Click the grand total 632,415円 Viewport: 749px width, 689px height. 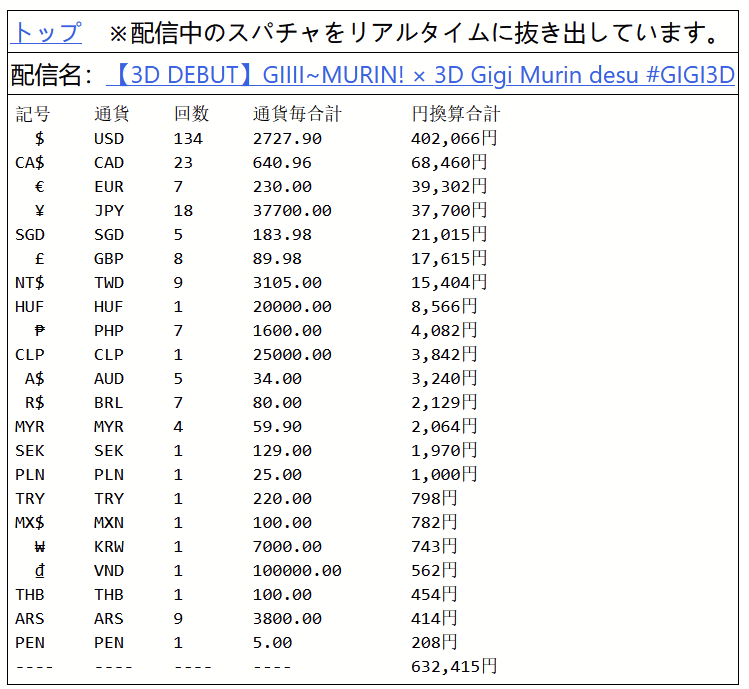pos(454,667)
